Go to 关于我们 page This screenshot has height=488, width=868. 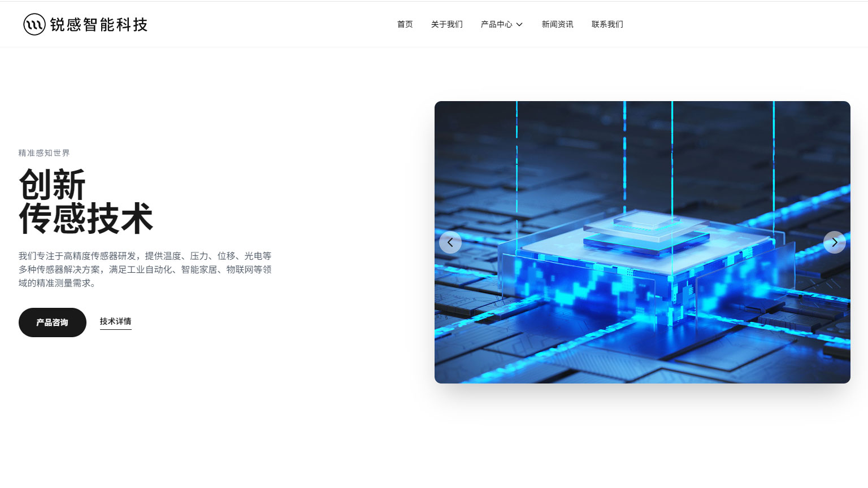pyautogui.click(x=447, y=24)
